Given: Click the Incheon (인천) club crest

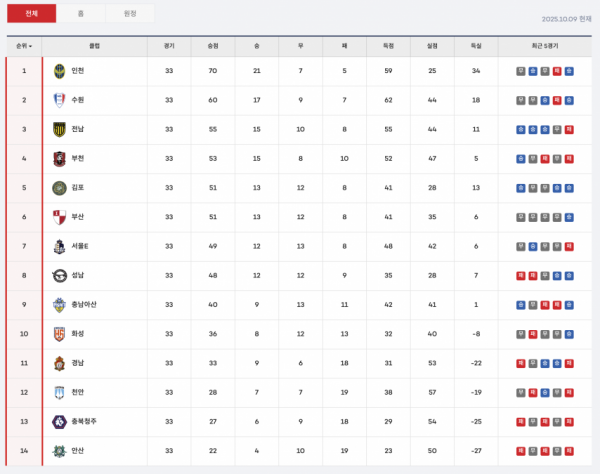Looking at the screenshot, I should (x=59, y=71).
